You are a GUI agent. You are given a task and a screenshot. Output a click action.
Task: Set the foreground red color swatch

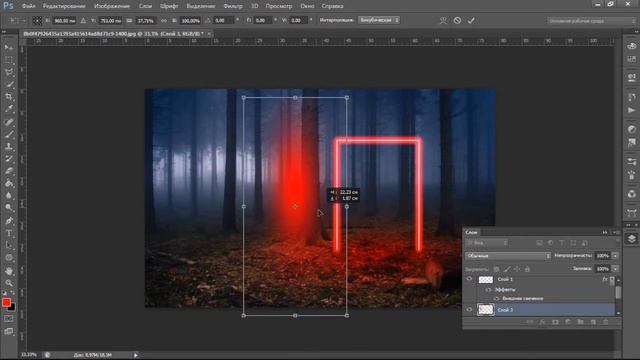tap(6, 302)
